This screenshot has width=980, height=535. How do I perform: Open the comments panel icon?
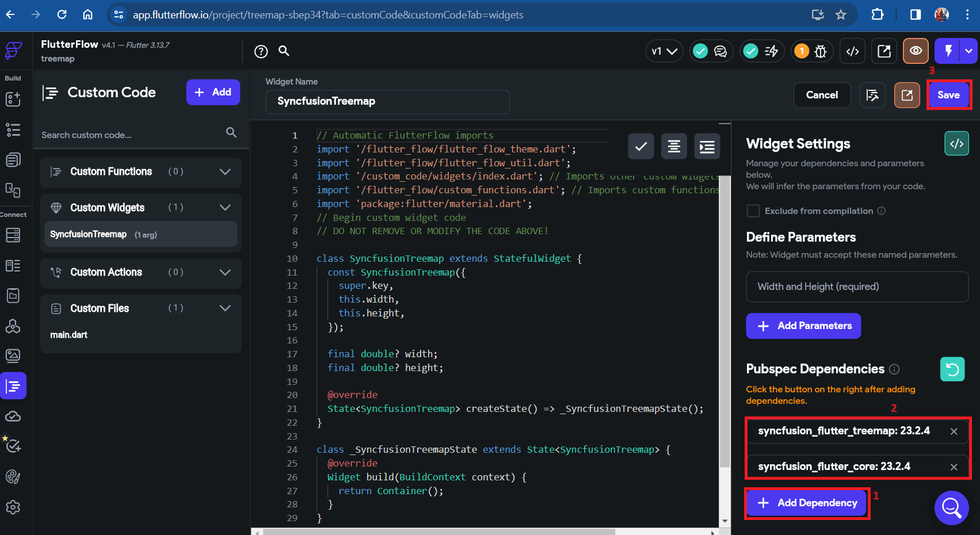pyautogui.click(x=720, y=51)
